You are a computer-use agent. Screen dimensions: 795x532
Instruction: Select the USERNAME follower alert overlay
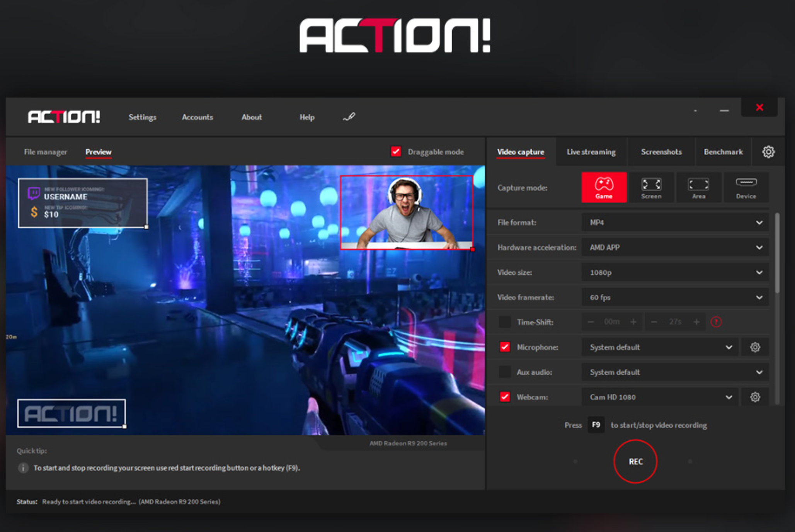tap(83, 203)
